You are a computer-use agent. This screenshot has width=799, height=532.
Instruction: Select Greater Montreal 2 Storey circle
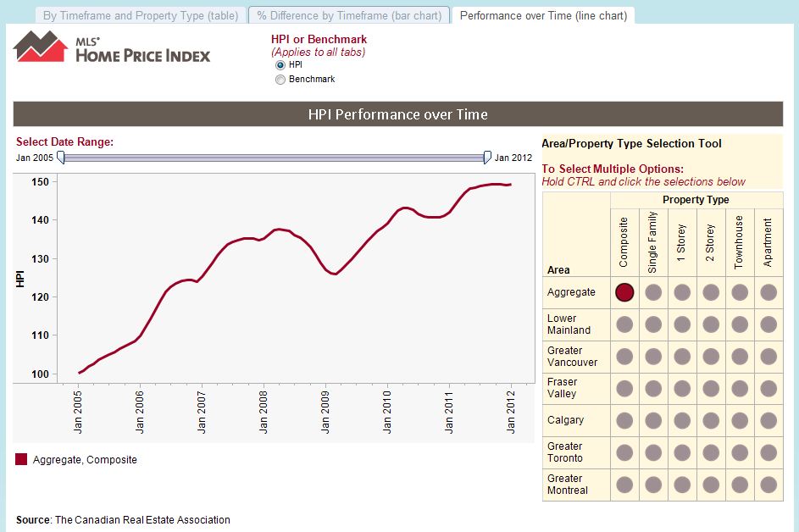pos(711,485)
